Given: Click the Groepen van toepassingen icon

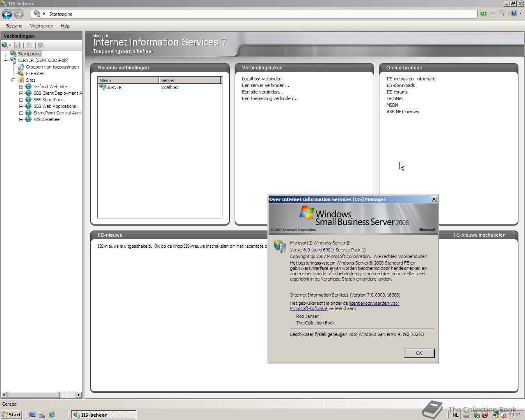Looking at the screenshot, I should click(x=21, y=67).
